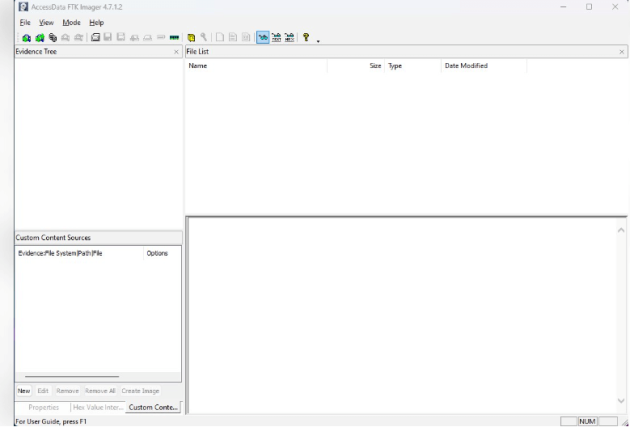630x427 pixels.
Task: Open the View menu
Action: (x=46, y=22)
